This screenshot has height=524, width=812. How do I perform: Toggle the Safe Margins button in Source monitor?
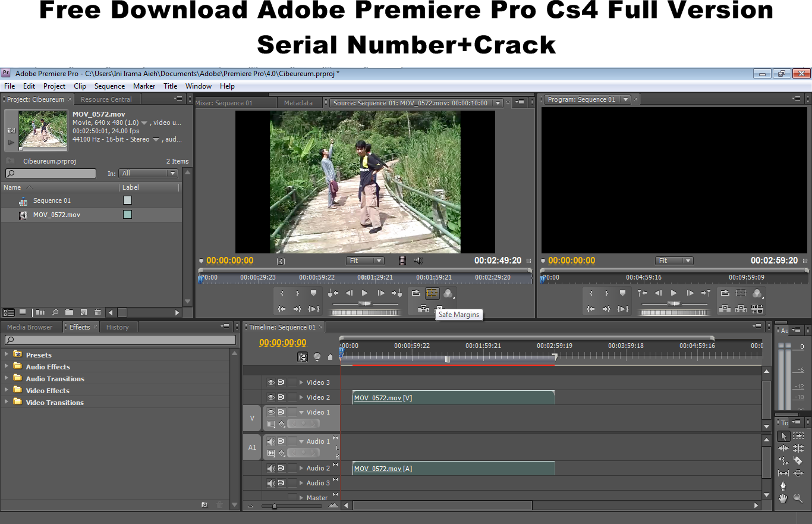[x=432, y=293]
